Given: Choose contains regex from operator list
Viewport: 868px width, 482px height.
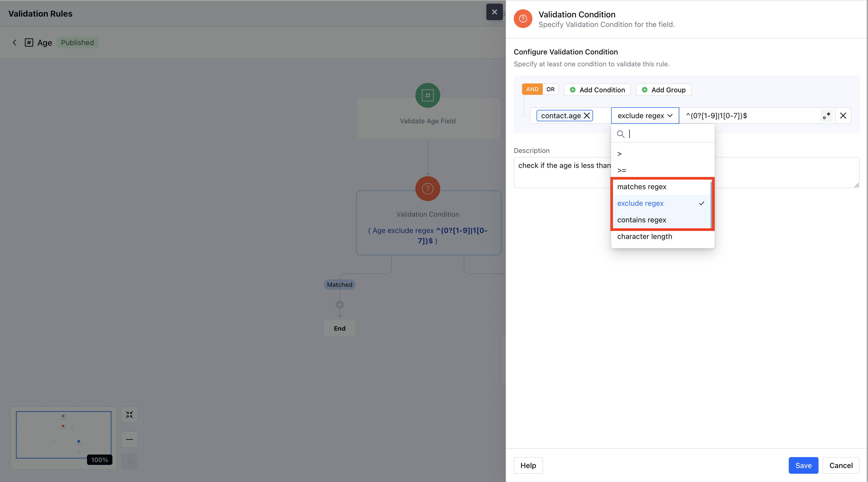Looking at the screenshot, I should [x=642, y=220].
